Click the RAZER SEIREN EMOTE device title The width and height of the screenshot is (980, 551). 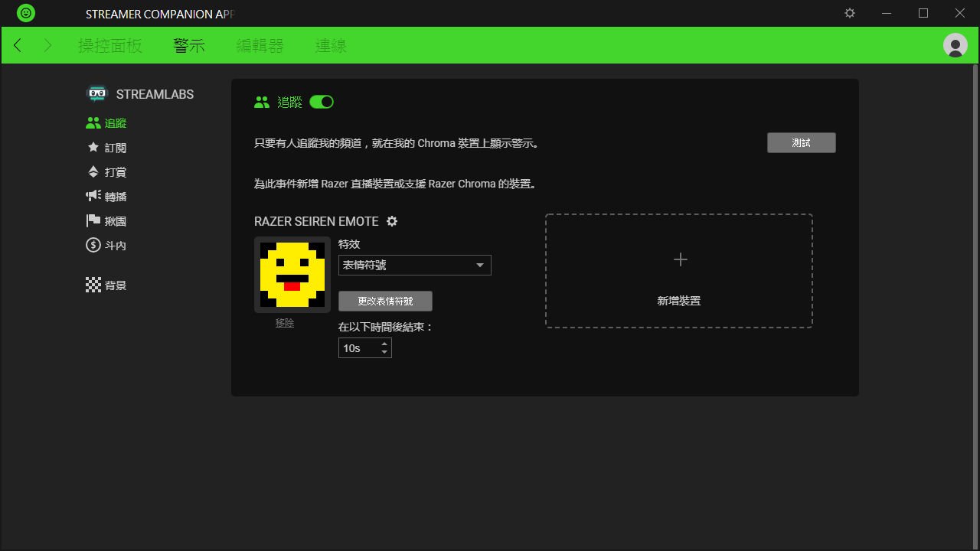(316, 221)
